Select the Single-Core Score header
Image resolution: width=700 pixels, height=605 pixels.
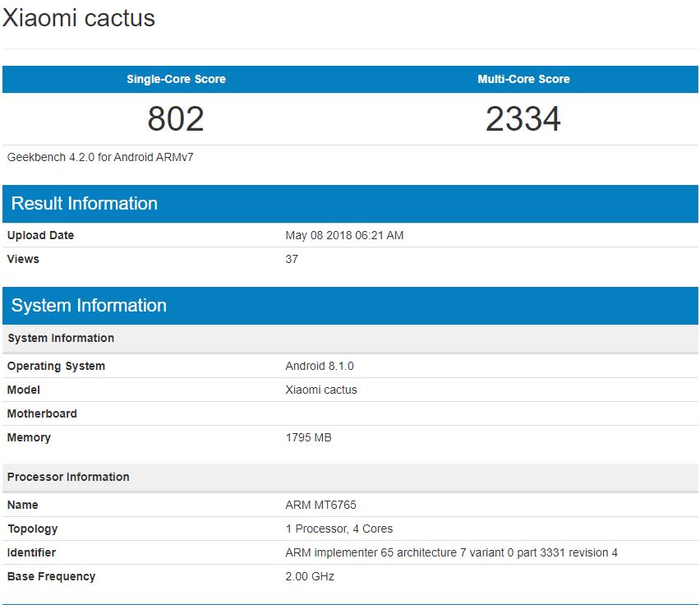[x=176, y=80]
